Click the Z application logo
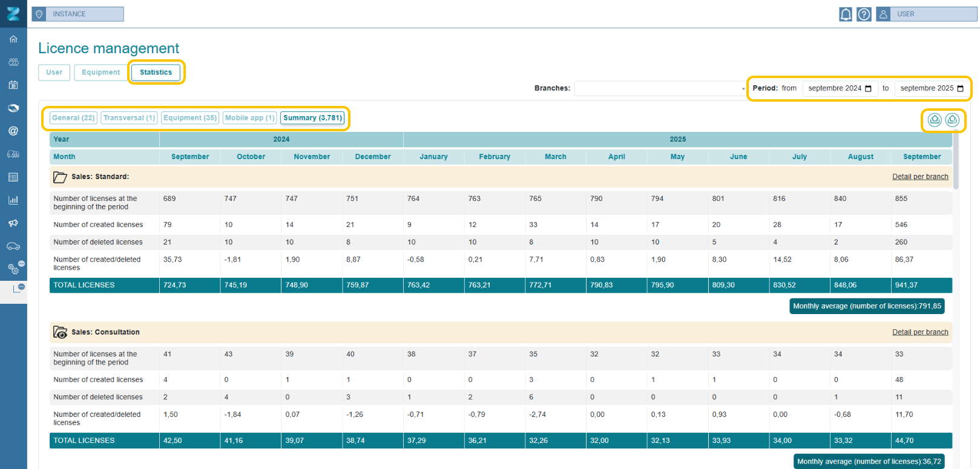This screenshot has width=980, height=469. pyautogui.click(x=13, y=13)
